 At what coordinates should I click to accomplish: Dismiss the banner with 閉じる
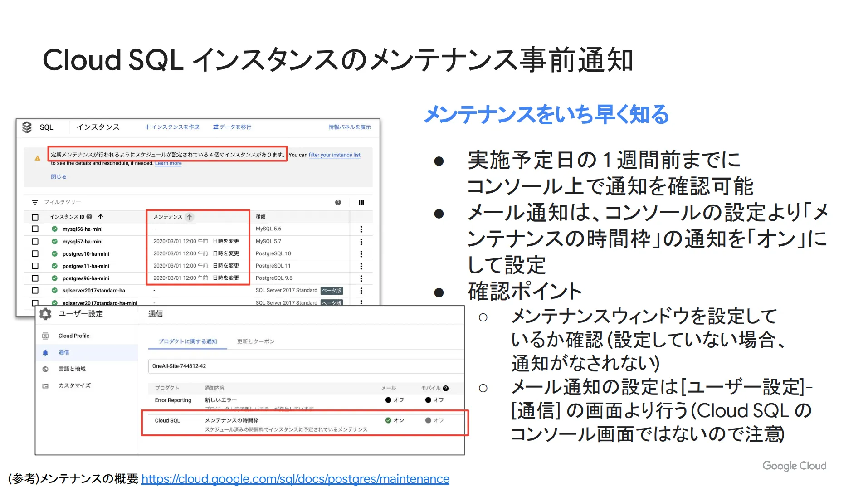click(x=59, y=177)
